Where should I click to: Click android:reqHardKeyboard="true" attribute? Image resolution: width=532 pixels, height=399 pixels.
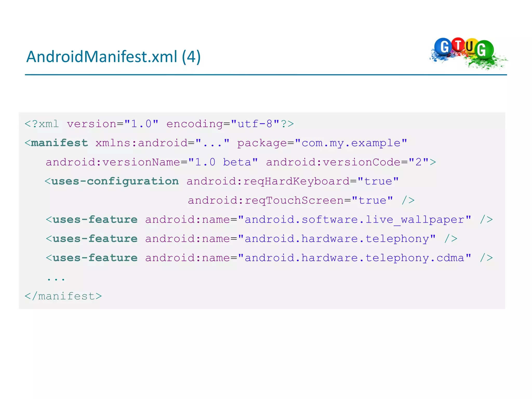pyautogui.click(x=292, y=181)
